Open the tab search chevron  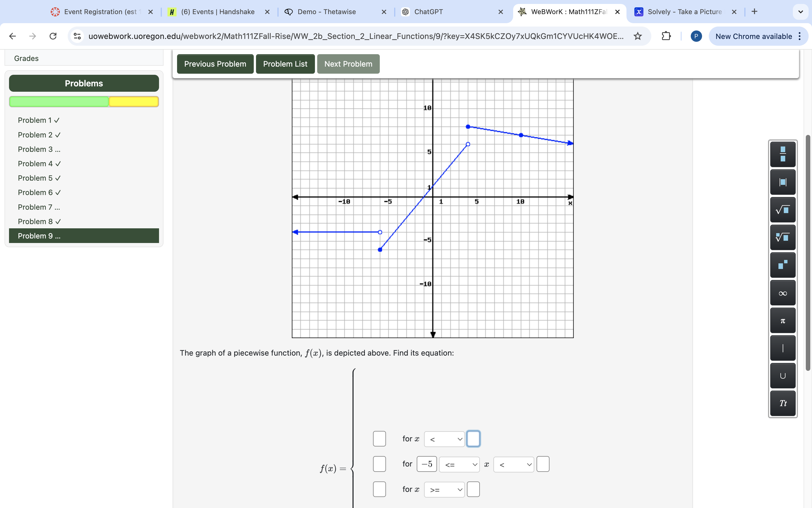(x=801, y=12)
